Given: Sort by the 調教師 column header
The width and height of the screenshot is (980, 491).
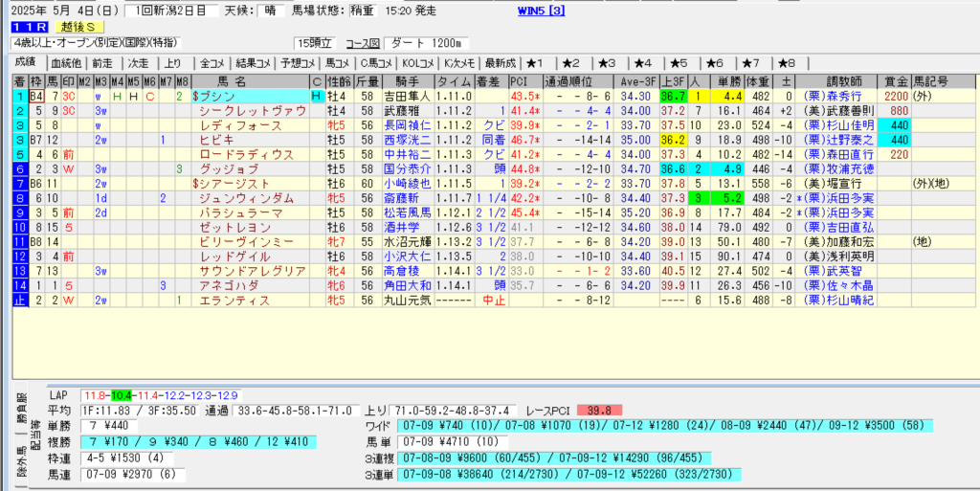Looking at the screenshot, I should (837, 81).
